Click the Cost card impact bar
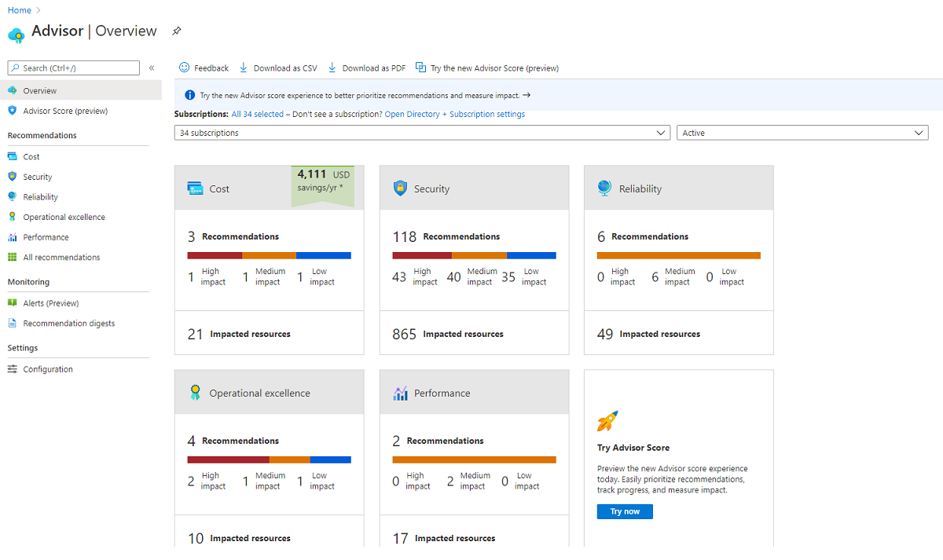The width and height of the screenshot is (943, 560). pos(270,255)
